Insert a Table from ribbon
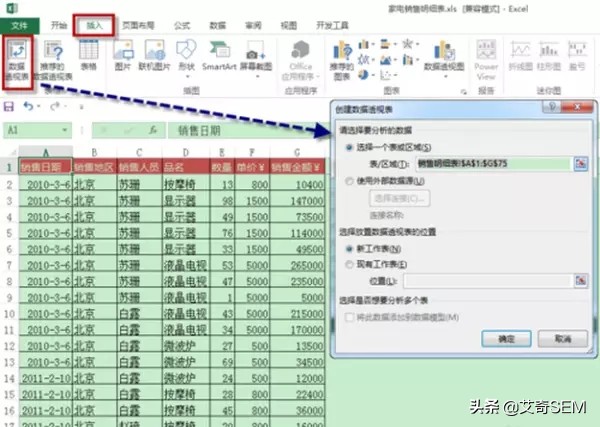The height and width of the screenshot is (427, 600). pyautogui.click(x=88, y=55)
